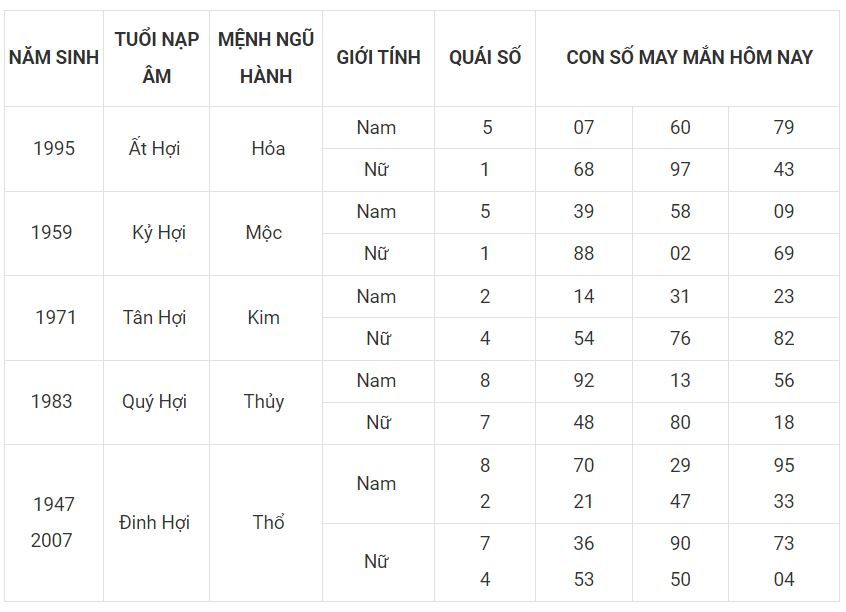Click the Thủy element cell
This screenshot has width=846, height=612.
264,402
